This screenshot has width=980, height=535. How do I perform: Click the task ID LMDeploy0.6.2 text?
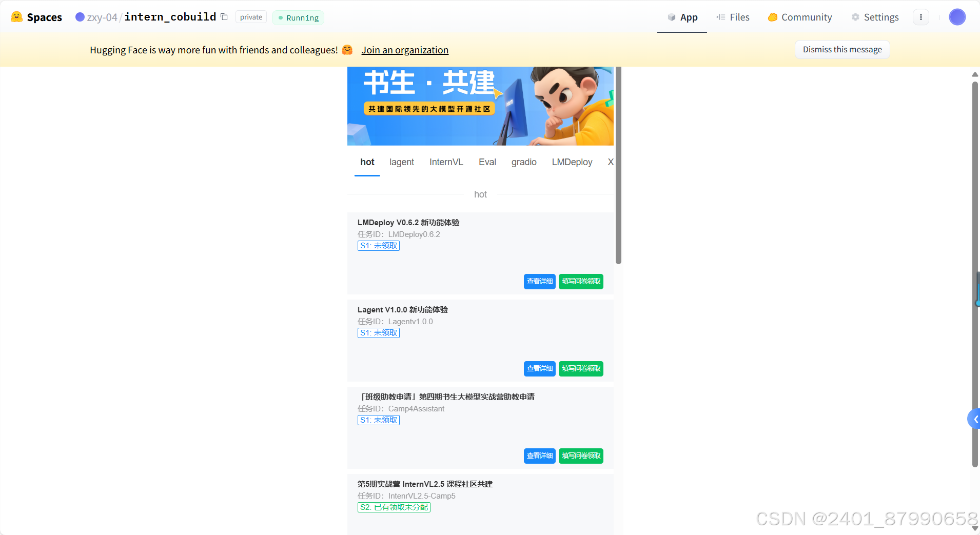coord(399,234)
